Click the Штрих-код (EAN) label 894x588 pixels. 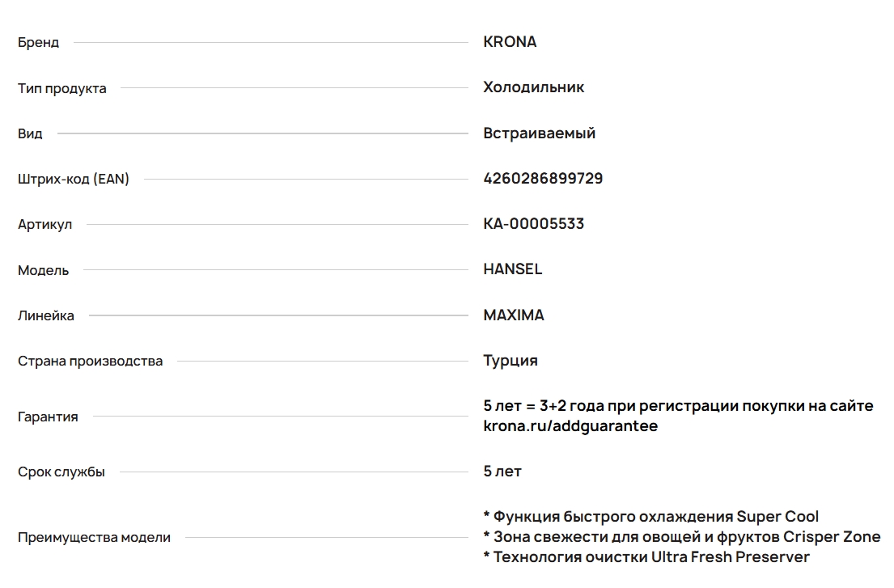click(73, 180)
